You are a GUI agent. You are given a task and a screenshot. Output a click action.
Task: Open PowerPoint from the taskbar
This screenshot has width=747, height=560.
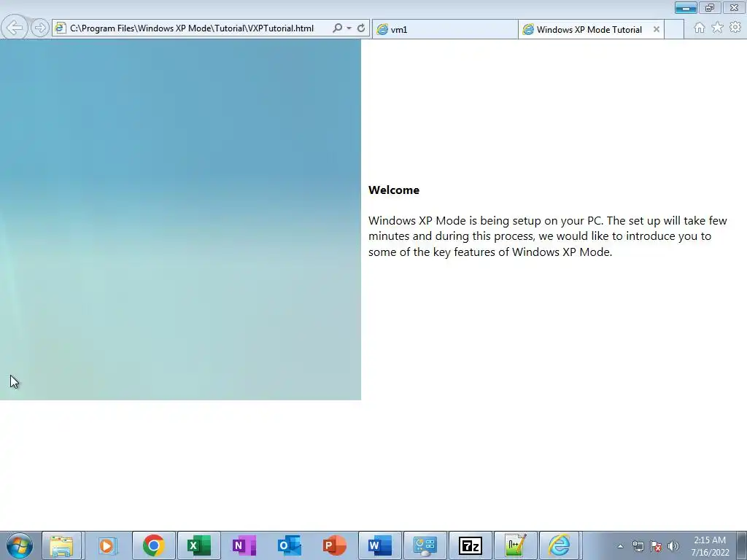coord(334,545)
